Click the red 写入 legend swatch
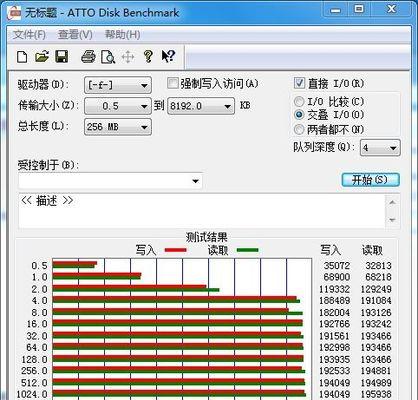The height and width of the screenshot is (400, 418). point(176,250)
